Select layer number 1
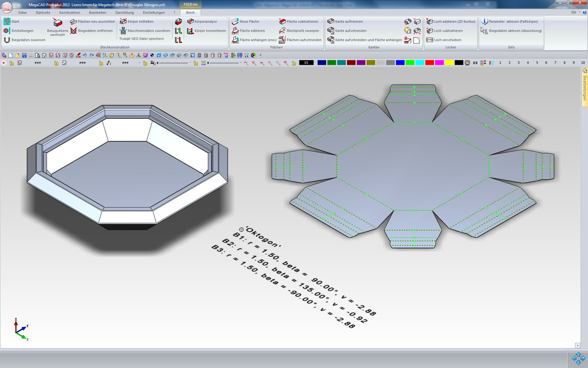This screenshot has width=588, height=368. point(500,63)
